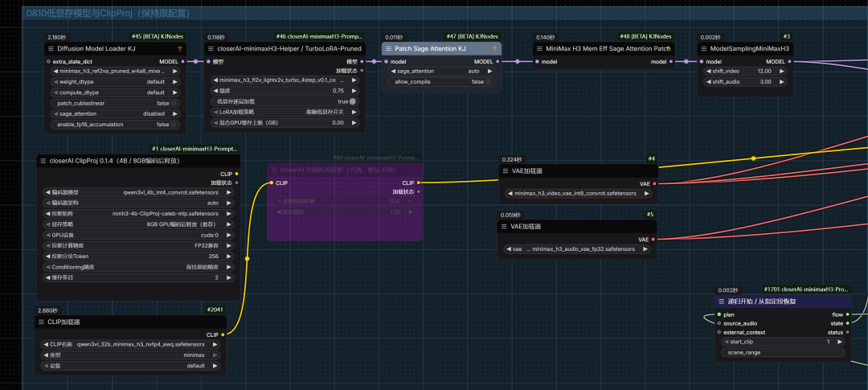Viewport: 868px width, 390px height.
Task: Open the closerAI-minimaxH3-Helper node menu icon
Action: tap(211, 49)
